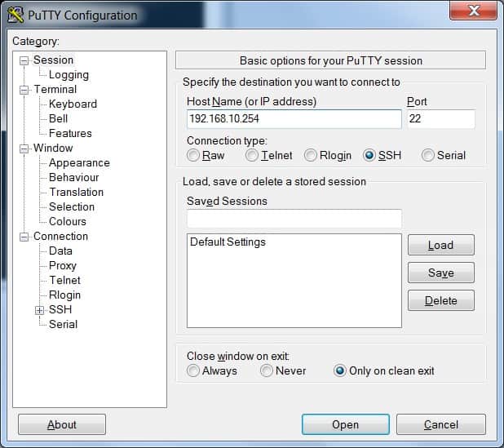Image resolution: width=504 pixels, height=448 pixels.
Task: Click the Host Name input field
Action: [294, 119]
